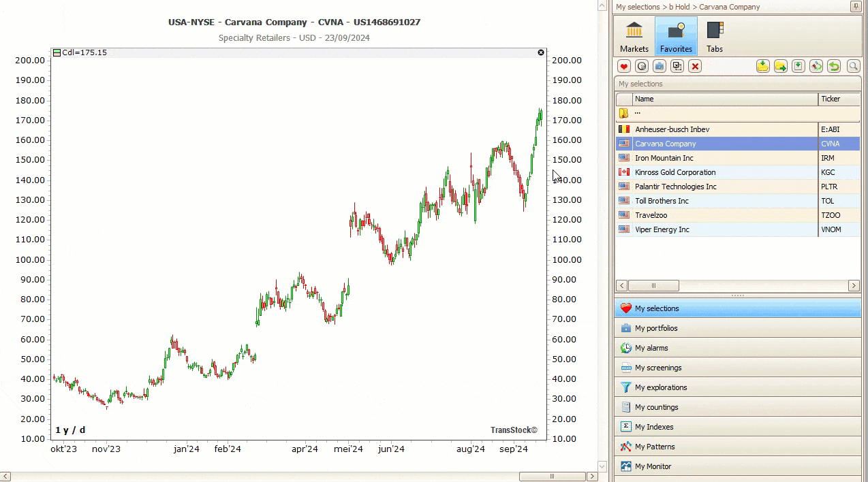Click the folder with green download arrow
Image resolution: width=868 pixels, height=482 pixels.
762,66
